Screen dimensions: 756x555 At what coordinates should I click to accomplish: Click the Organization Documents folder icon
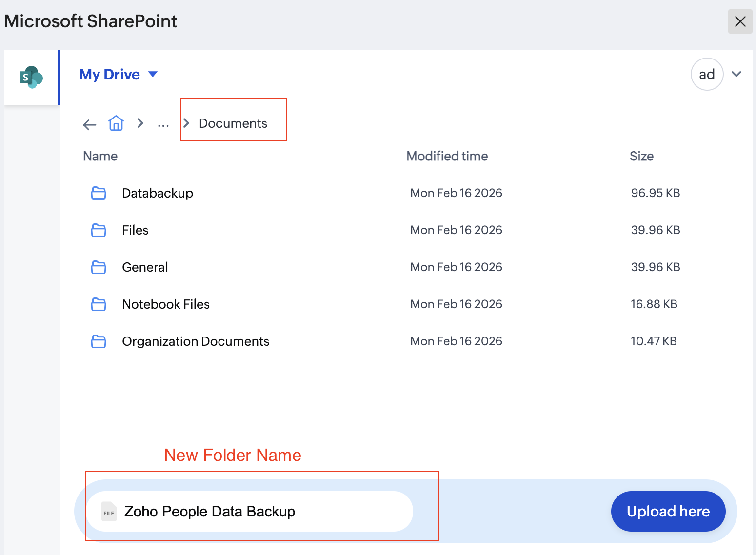(99, 341)
